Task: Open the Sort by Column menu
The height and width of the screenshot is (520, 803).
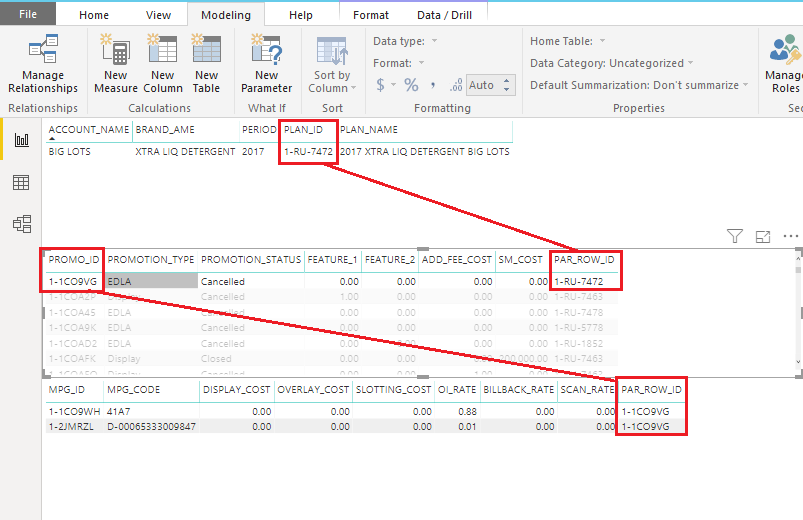Action: pos(332,65)
